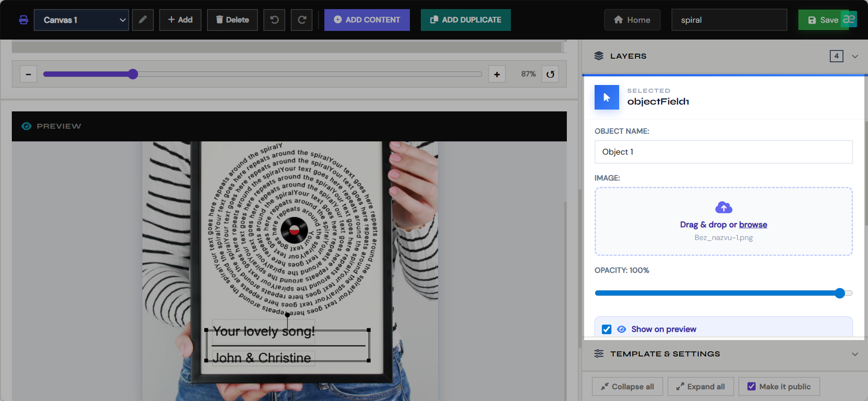Click the print icon in top bar
Screen dimensions: 868x401
click(24, 20)
